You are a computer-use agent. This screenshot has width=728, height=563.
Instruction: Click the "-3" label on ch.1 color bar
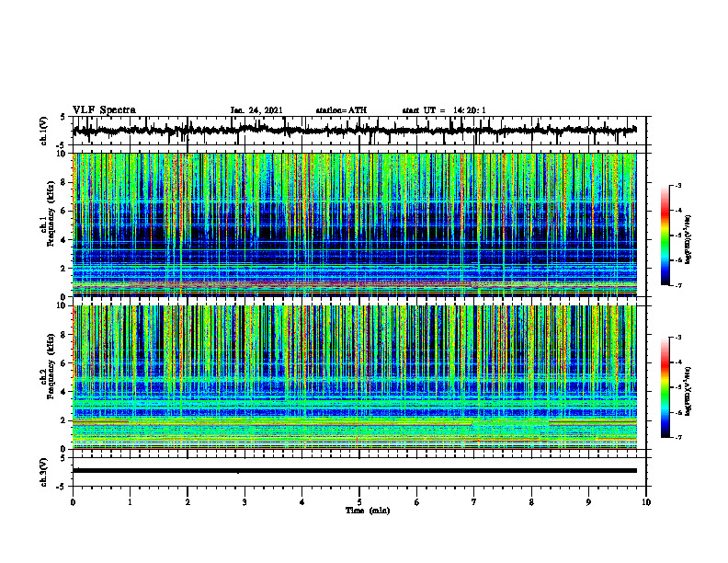point(678,185)
